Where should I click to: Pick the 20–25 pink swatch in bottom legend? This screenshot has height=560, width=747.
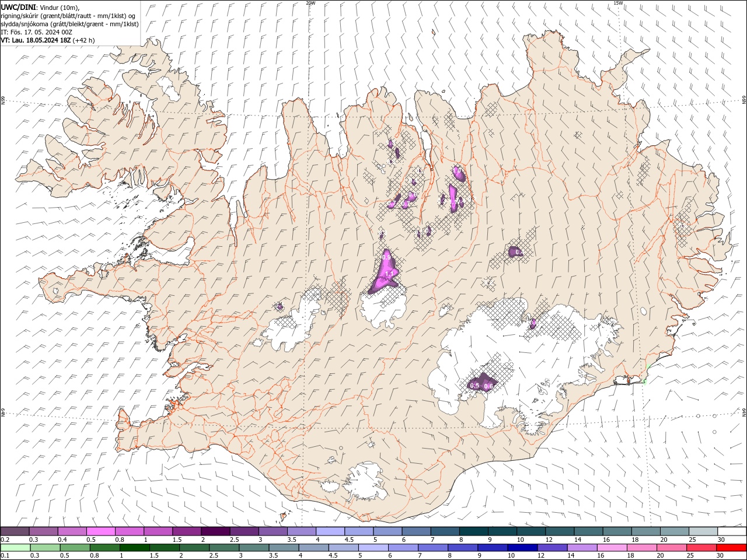point(672,548)
